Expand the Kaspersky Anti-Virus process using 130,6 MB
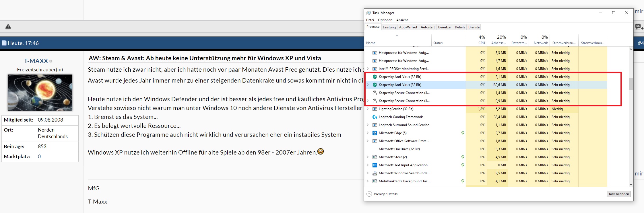Viewport: 644px width, 213px height. pyautogui.click(x=368, y=85)
